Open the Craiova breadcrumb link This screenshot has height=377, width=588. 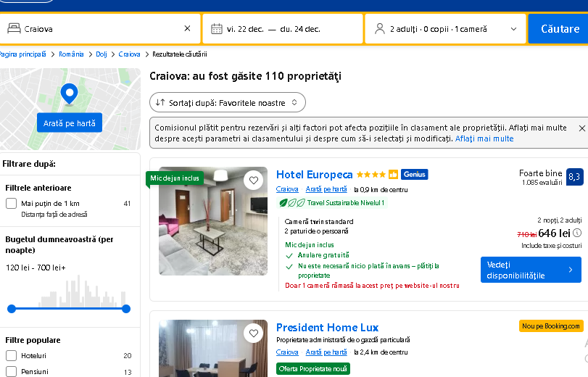coord(129,54)
